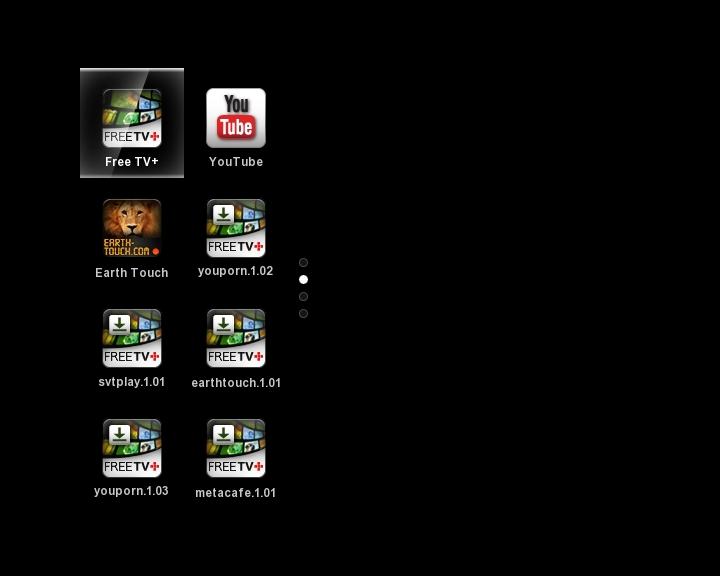Select the metacafe.1.01 download icon
Screen dimensions: 720x576
tap(236, 448)
